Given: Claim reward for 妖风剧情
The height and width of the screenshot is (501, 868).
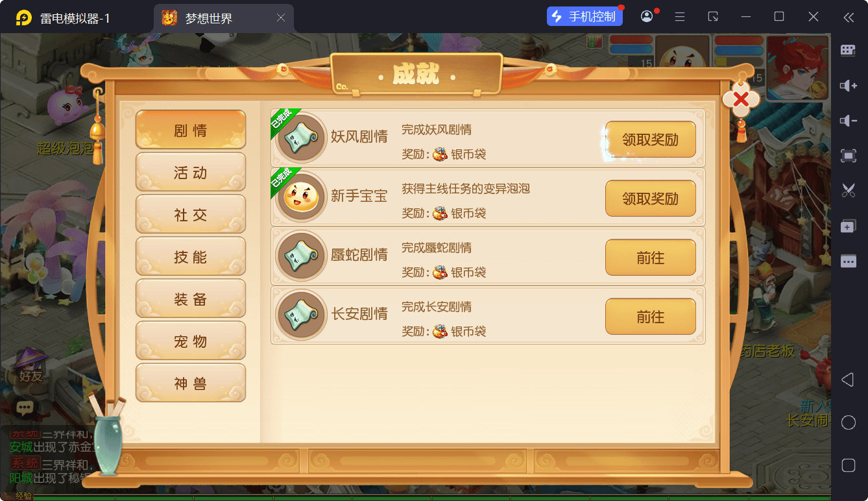Looking at the screenshot, I should point(650,140).
